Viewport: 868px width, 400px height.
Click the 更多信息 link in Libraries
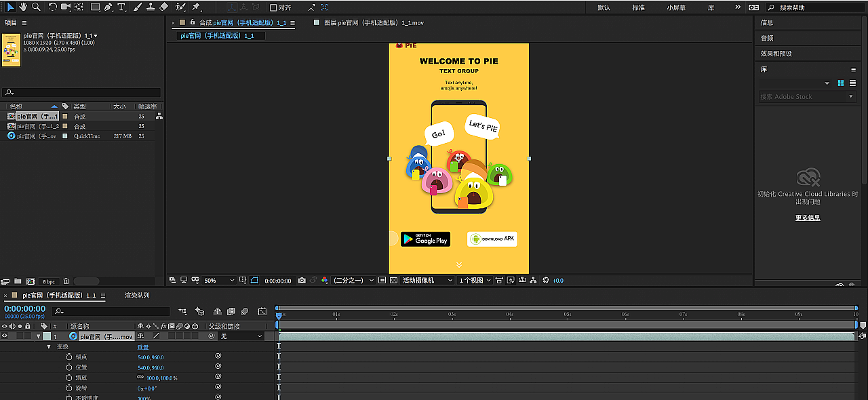[x=808, y=218]
